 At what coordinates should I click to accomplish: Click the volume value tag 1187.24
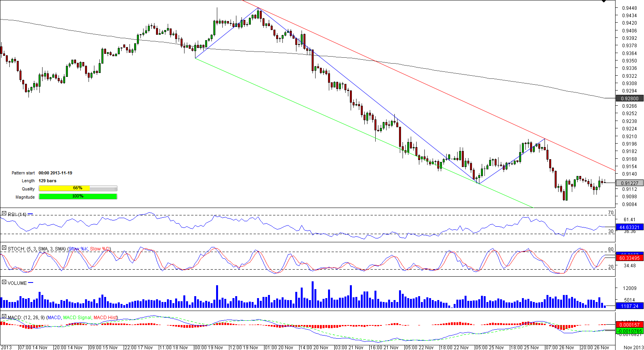coord(629,306)
